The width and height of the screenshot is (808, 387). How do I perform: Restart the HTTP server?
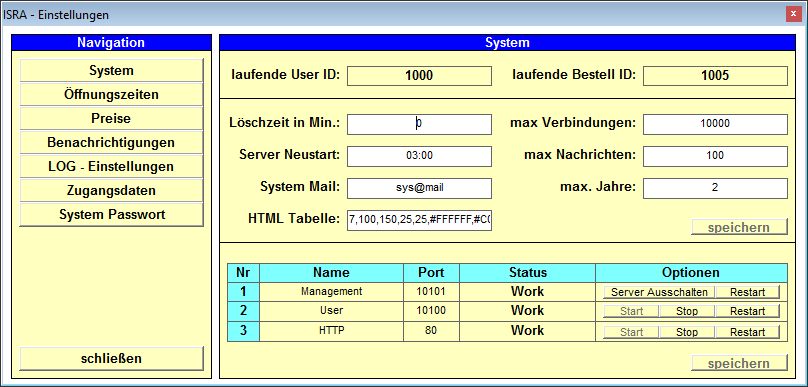click(747, 332)
